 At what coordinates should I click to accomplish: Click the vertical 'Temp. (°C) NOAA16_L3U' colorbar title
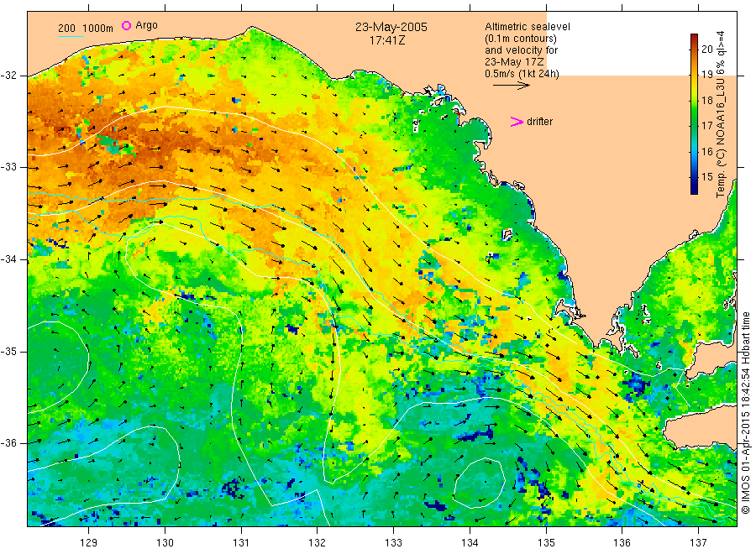721,114
